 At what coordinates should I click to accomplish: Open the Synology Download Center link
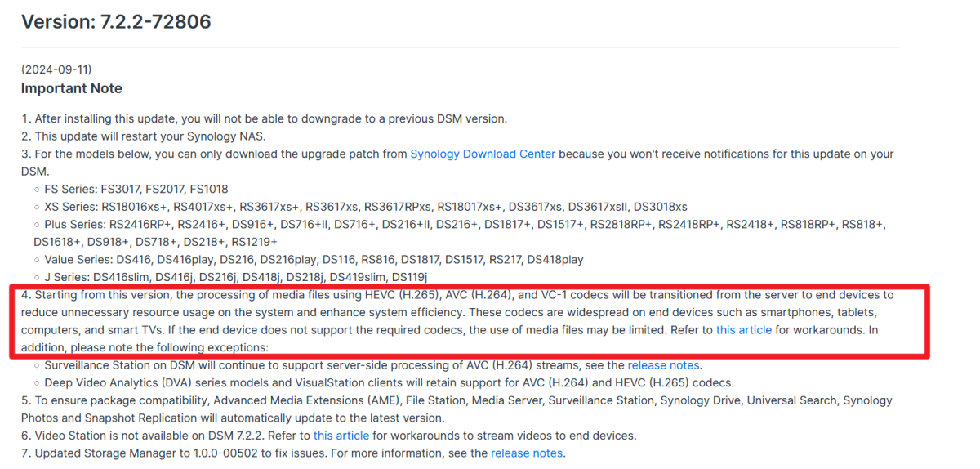pos(483,154)
